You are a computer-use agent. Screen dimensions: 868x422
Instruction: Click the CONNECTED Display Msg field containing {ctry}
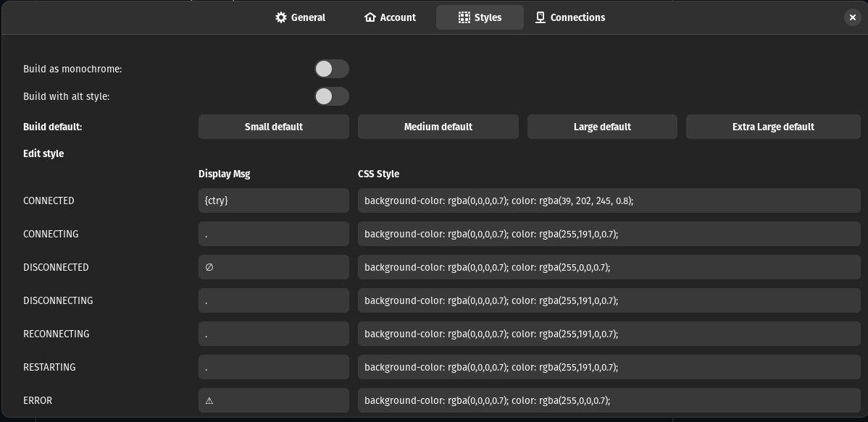point(274,201)
